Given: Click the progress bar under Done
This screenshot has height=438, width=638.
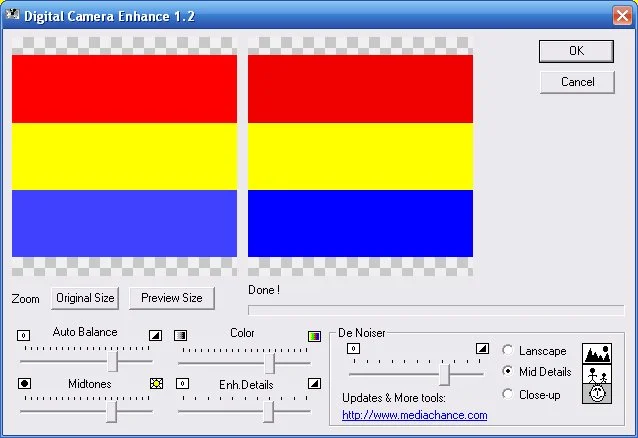Looking at the screenshot, I should click(x=436, y=310).
